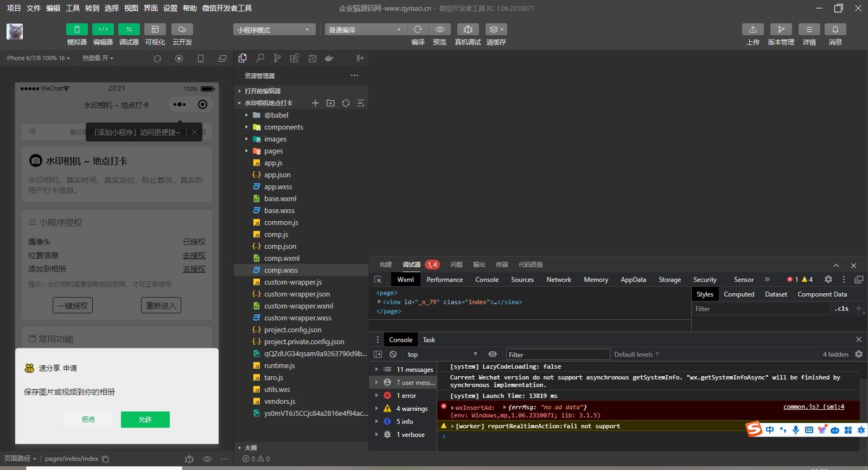Toggle the editor (编辑器) panel button
This screenshot has width=868, height=470.
[103, 29]
